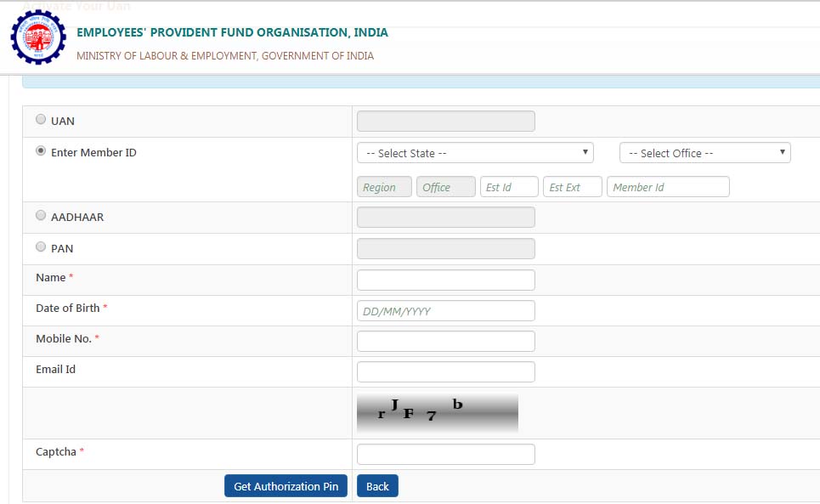The width and height of the screenshot is (820, 504).
Task: Click the Back button
Action: [x=377, y=485]
